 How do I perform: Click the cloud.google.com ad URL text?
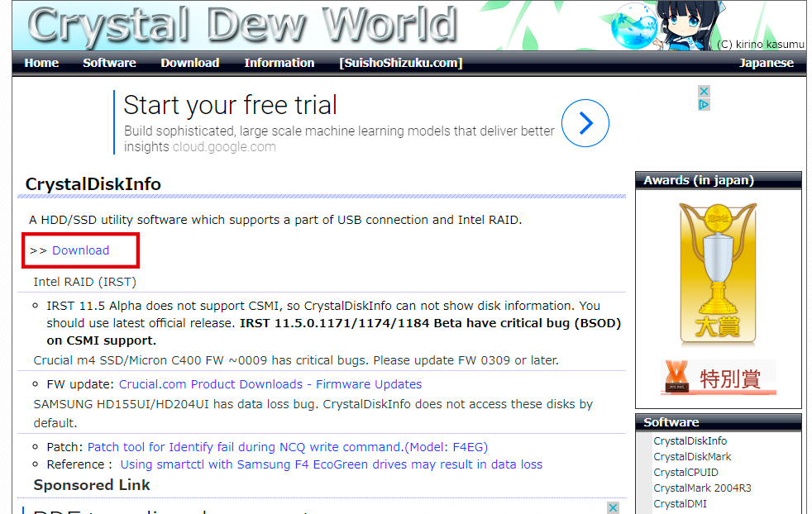click(224, 147)
